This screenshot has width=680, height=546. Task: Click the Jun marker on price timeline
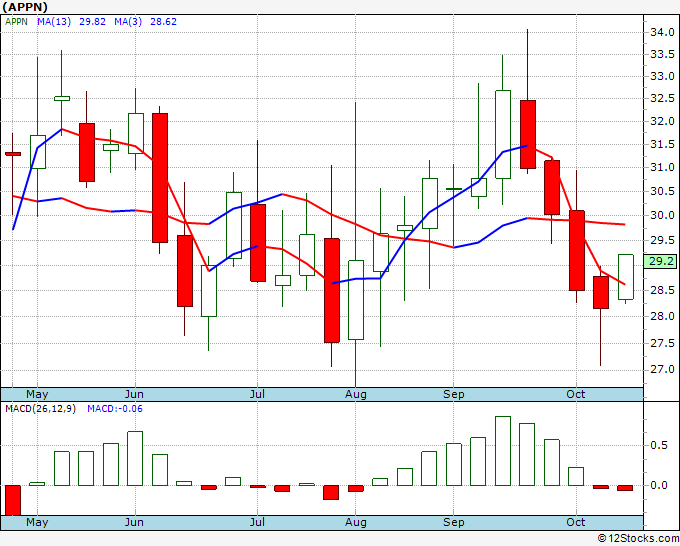[x=134, y=394]
